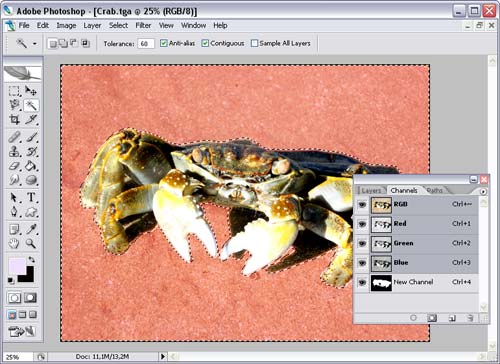Click Add to Selection mode button

(x=63, y=44)
